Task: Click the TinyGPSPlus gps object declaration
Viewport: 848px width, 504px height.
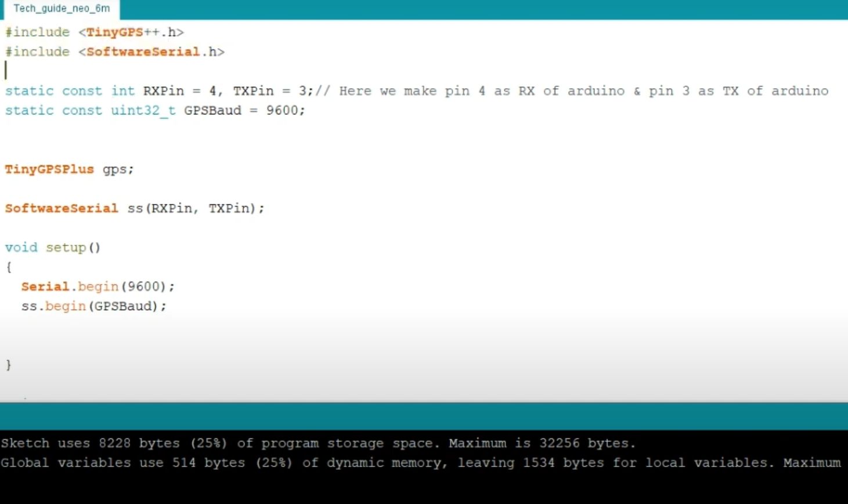Action: [x=70, y=169]
